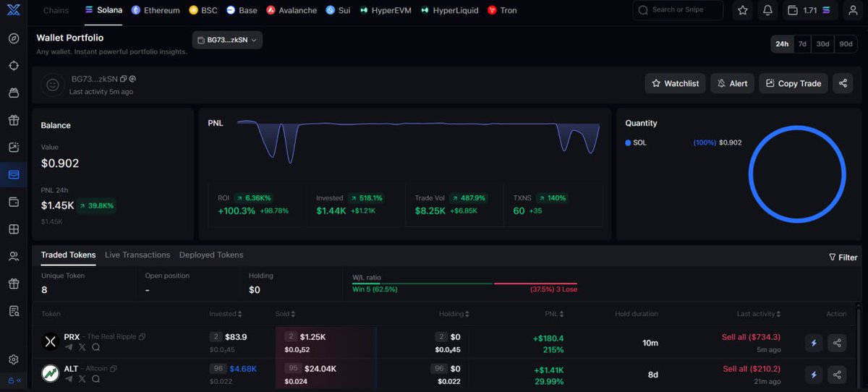
Task: Sort table by Sold column
Action: point(285,314)
